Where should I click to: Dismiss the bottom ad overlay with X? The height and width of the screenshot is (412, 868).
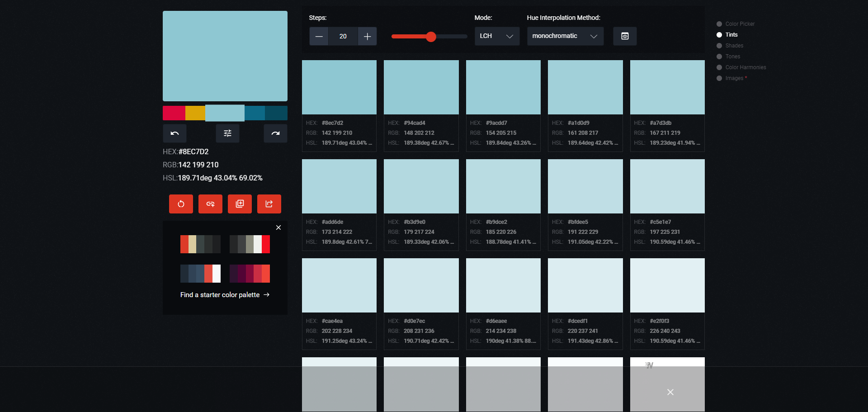click(670, 392)
